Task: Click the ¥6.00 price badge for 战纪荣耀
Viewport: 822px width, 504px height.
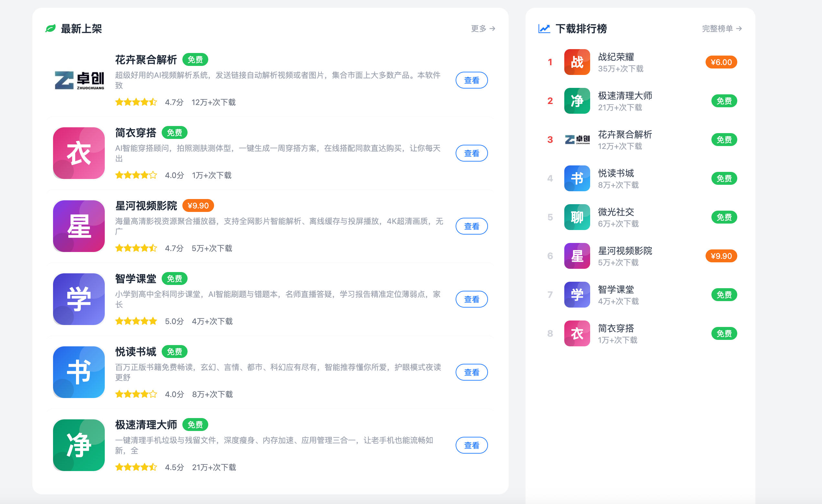Action: point(721,62)
